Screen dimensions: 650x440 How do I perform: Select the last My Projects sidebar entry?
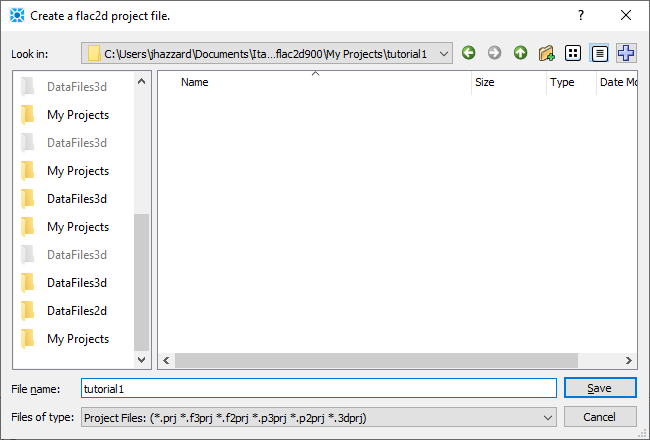tap(78, 339)
